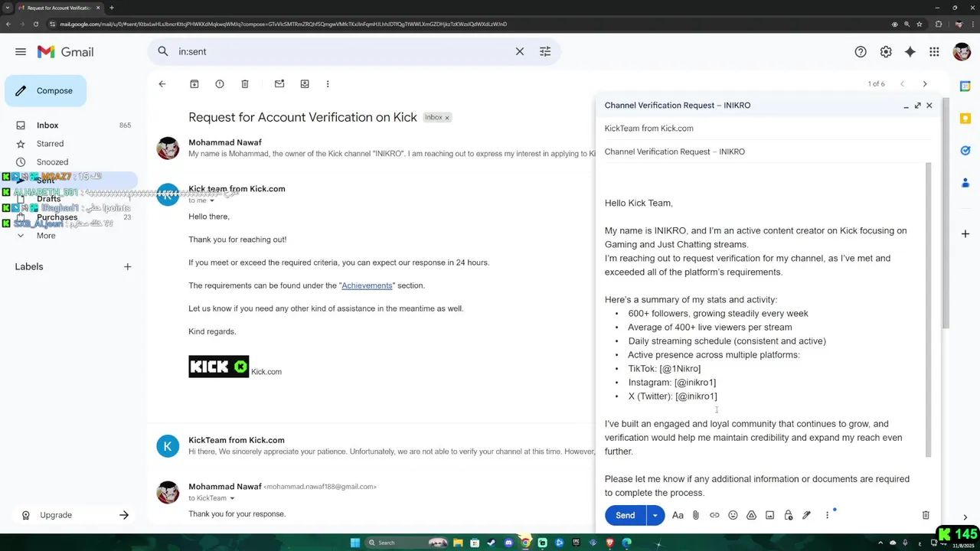
Task: Create a new label with plus icon
Action: (128, 266)
